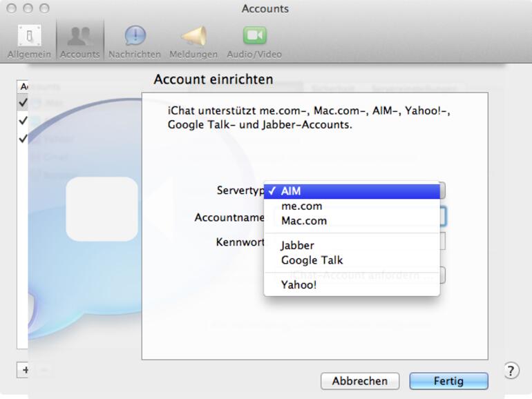Click the help question mark button
The height and width of the screenshot is (399, 532).
point(511,371)
